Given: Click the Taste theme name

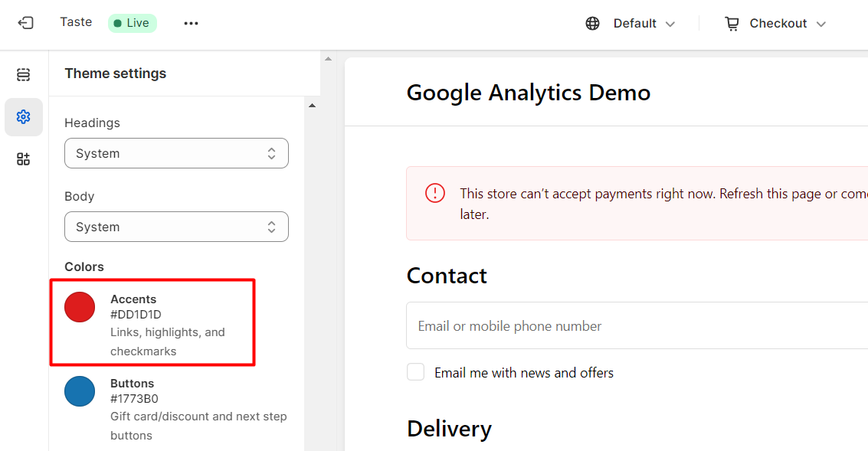Looking at the screenshot, I should (76, 22).
